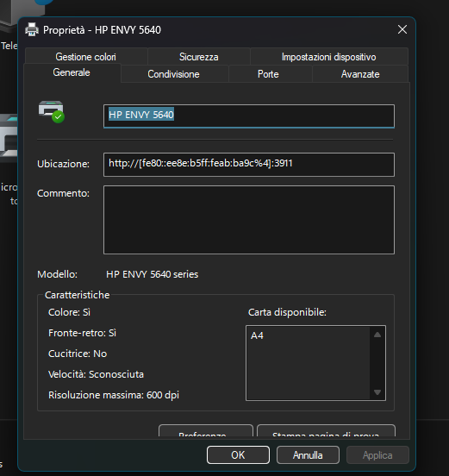The image size is (449, 476).
Task: Click the printer name field HP ENVY 5640
Action: pos(249,116)
